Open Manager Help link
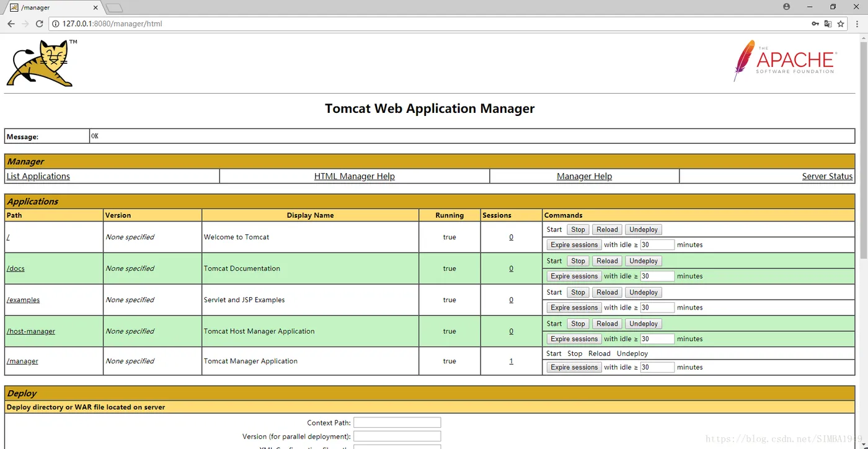868x449 pixels. click(x=585, y=176)
